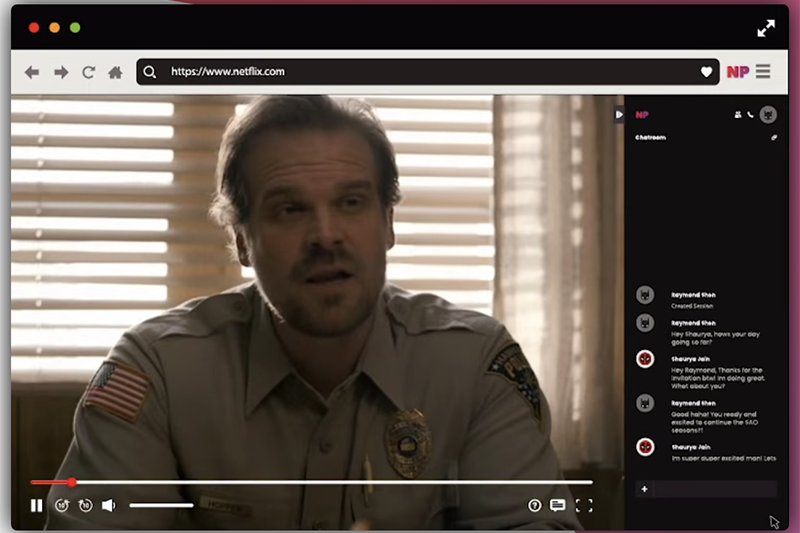Viewport: 800px width, 533px height.
Task: Click the netflix.com URL field
Action: (x=428, y=72)
